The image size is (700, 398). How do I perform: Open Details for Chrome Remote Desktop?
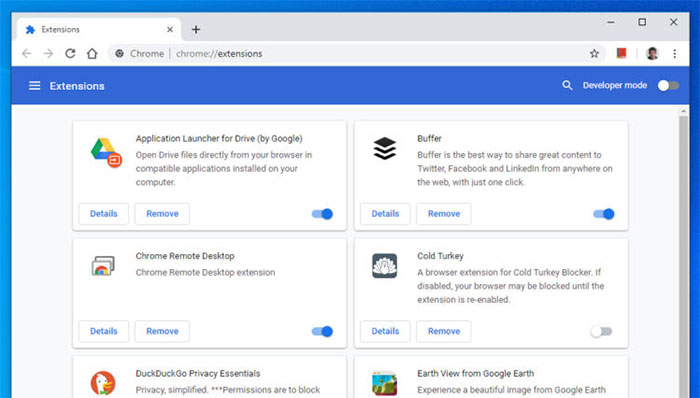(104, 331)
